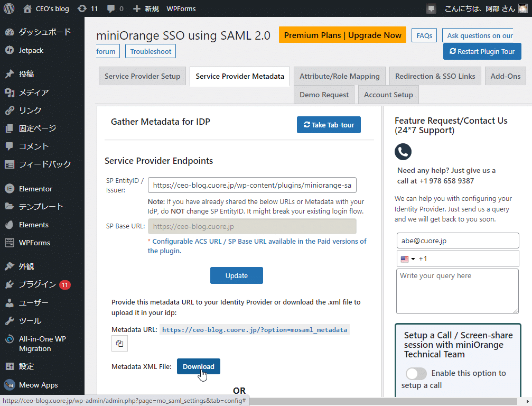
Task: Go to Redirection & SSO Links tab
Action: tap(435, 76)
